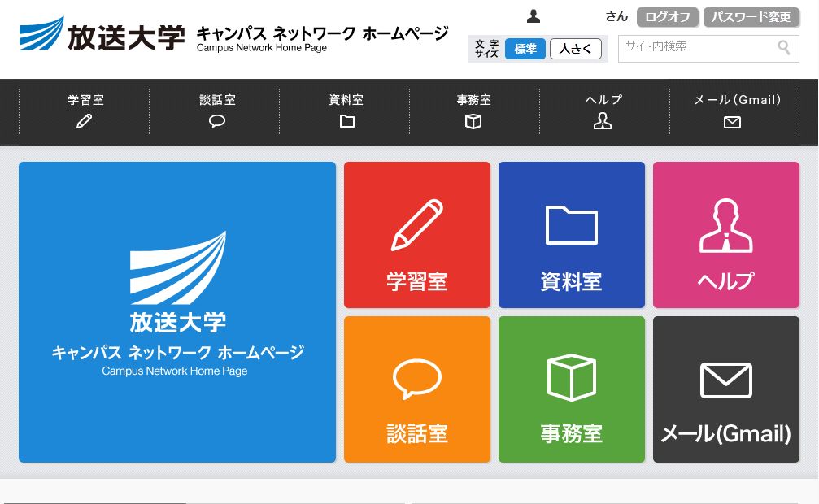Click the magnifier search icon

pyautogui.click(x=783, y=47)
